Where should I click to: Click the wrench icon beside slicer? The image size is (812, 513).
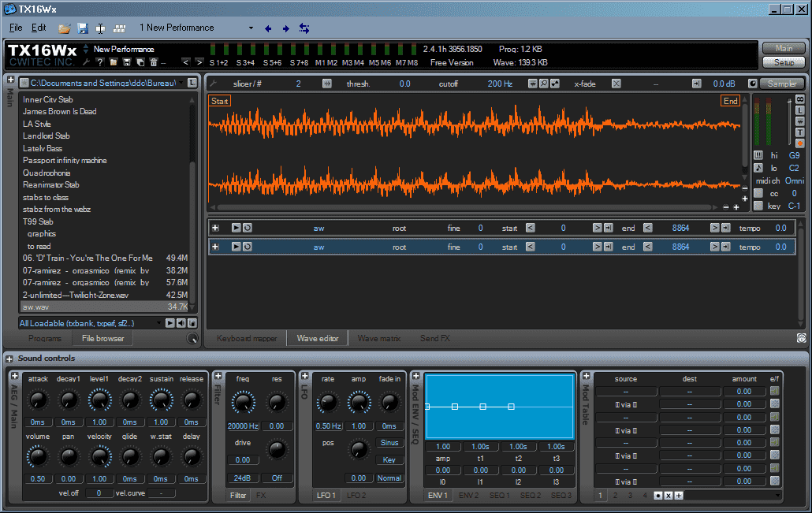click(x=212, y=84)
